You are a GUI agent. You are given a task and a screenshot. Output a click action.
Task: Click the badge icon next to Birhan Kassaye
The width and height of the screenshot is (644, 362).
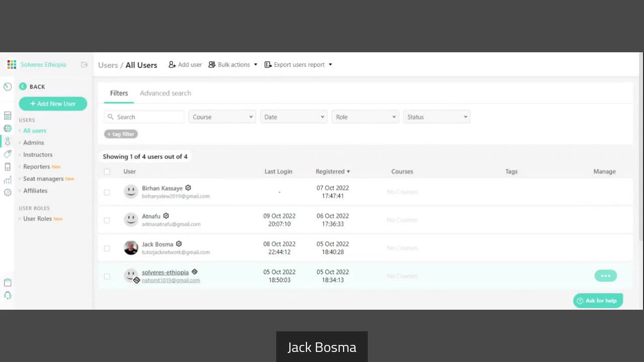188,188
